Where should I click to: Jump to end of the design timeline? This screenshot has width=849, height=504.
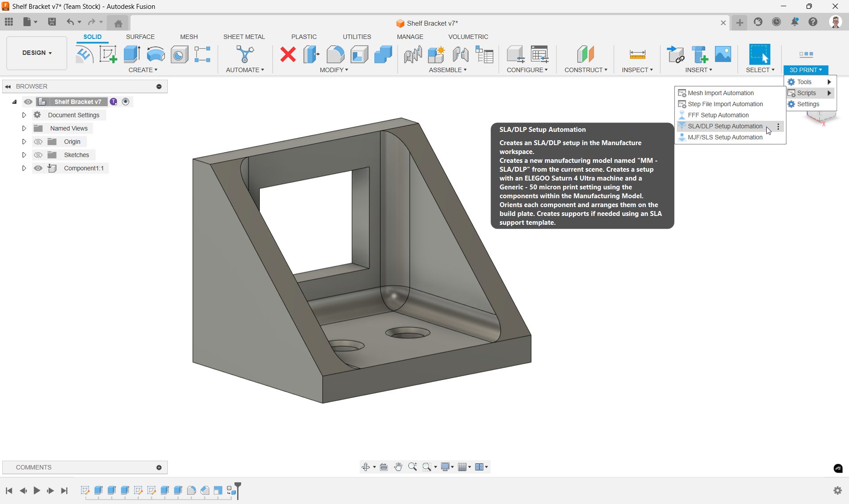(64, 490)
